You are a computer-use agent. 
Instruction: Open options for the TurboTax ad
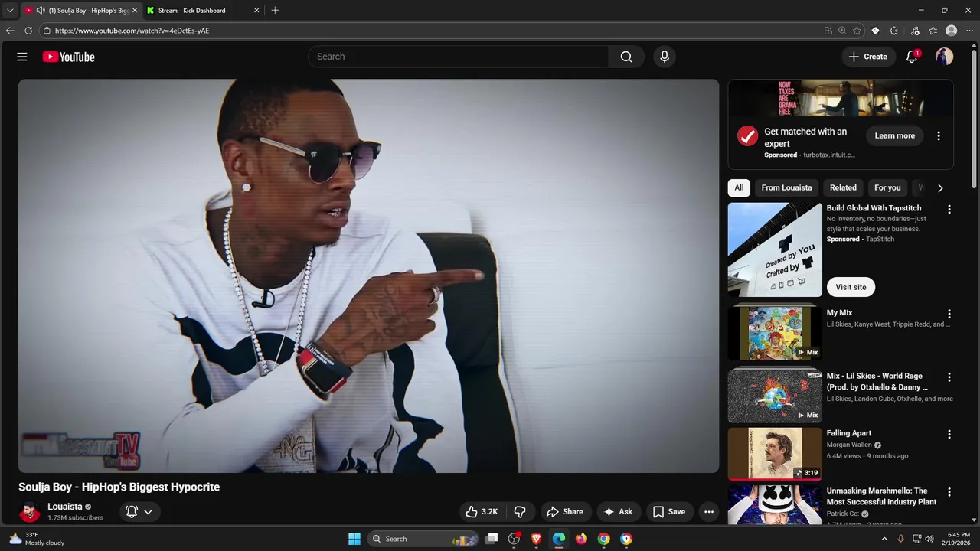939,135
